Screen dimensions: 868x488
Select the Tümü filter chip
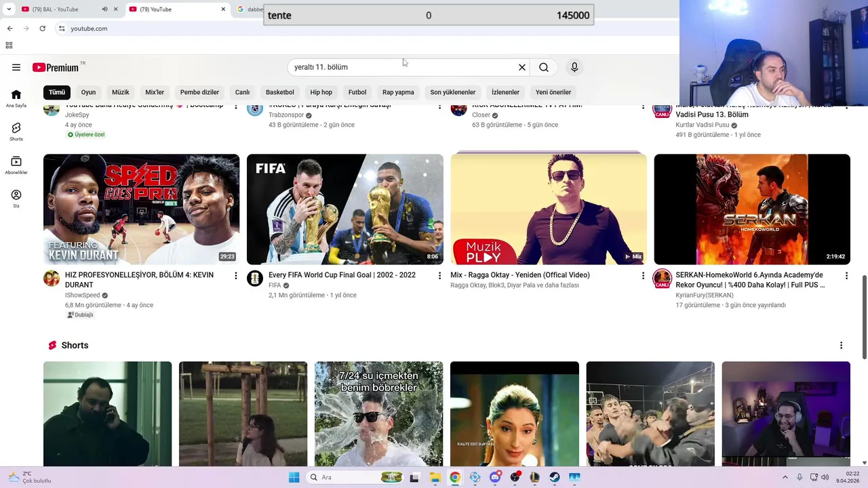[57, 92]
